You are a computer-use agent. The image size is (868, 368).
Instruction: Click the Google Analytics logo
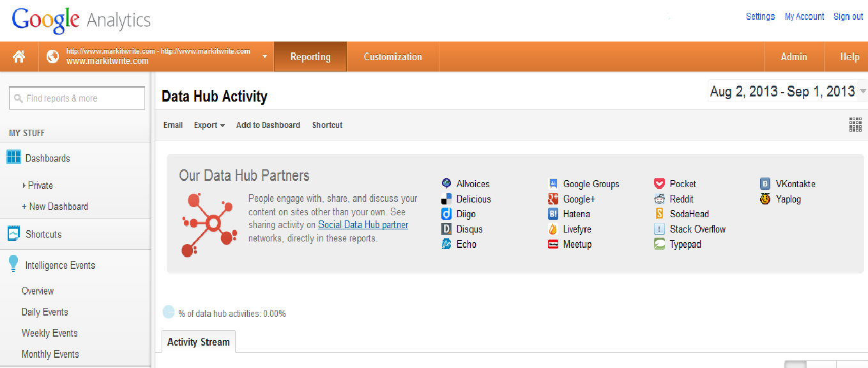click(x=82, y=20)
